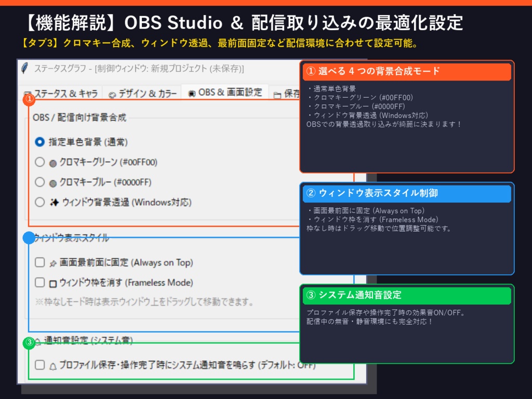Click the square frame icon beside ウィンドウ枠を消す

click(52, 284)
